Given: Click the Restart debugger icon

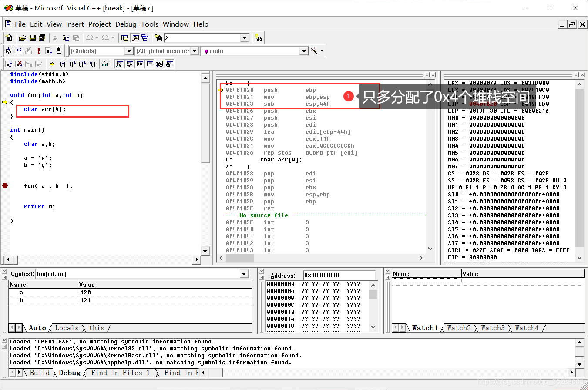Looking at the screenshot, I should point(9,64).
